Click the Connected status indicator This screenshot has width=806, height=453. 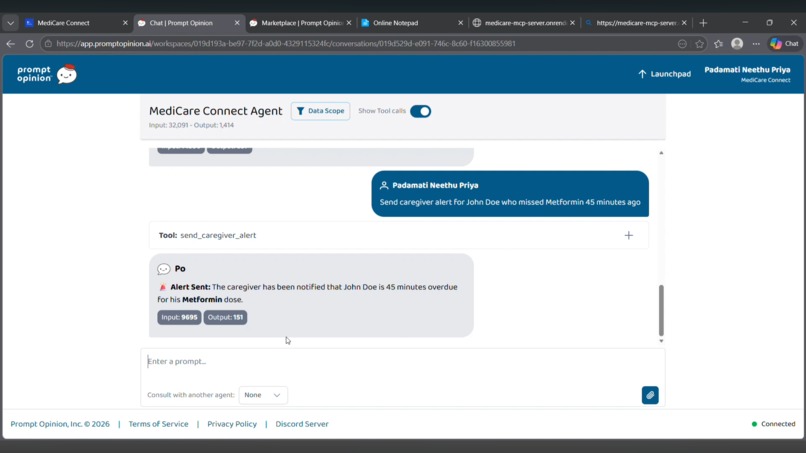click(x=773, y=424)
